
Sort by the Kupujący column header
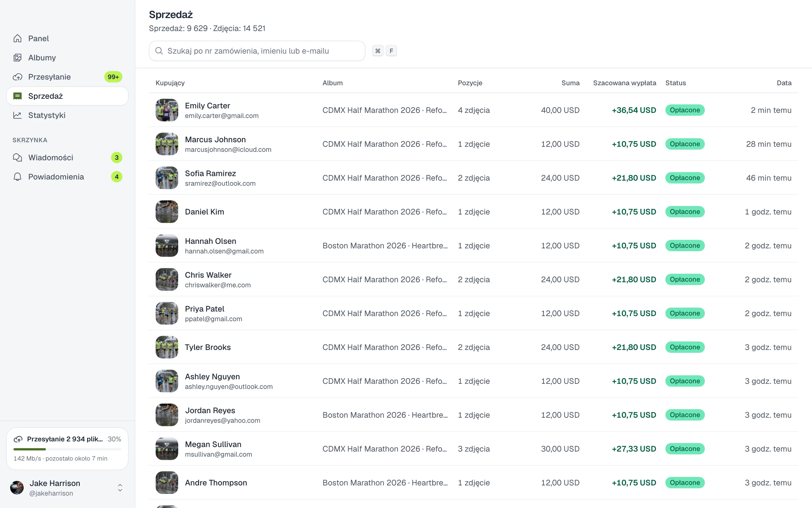170,83
